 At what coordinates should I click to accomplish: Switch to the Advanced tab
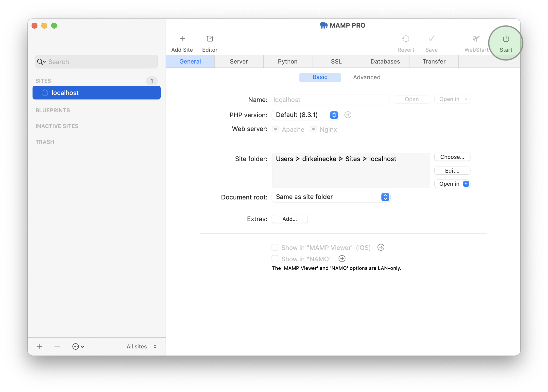pyautogui.click(x=367, y=77)
